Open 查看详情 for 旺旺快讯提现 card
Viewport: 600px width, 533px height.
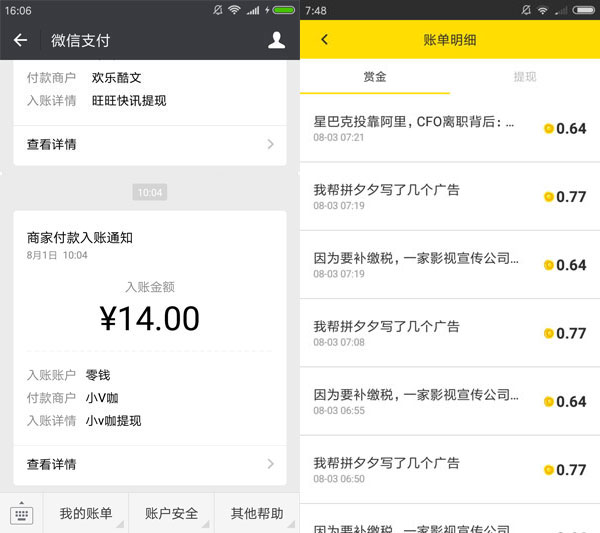(150, 145)
